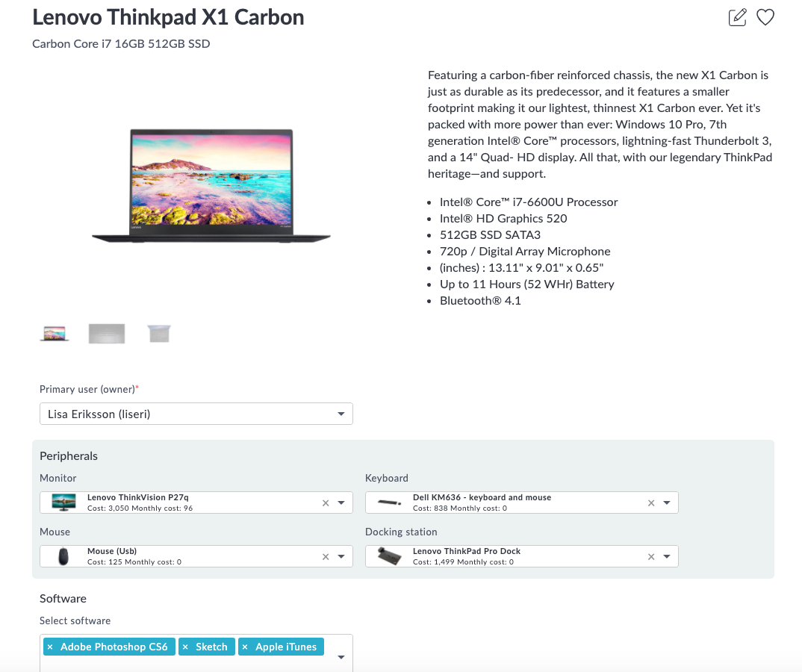Image resolution: width=802 pixels, height=672 pixels.
Task: Expand the Docking station dropdown arrow
Action: click(667, 557)
